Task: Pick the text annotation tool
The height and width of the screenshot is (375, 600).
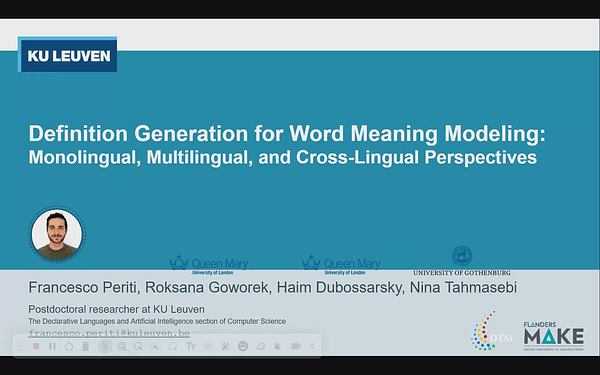Action: (190, 346)
